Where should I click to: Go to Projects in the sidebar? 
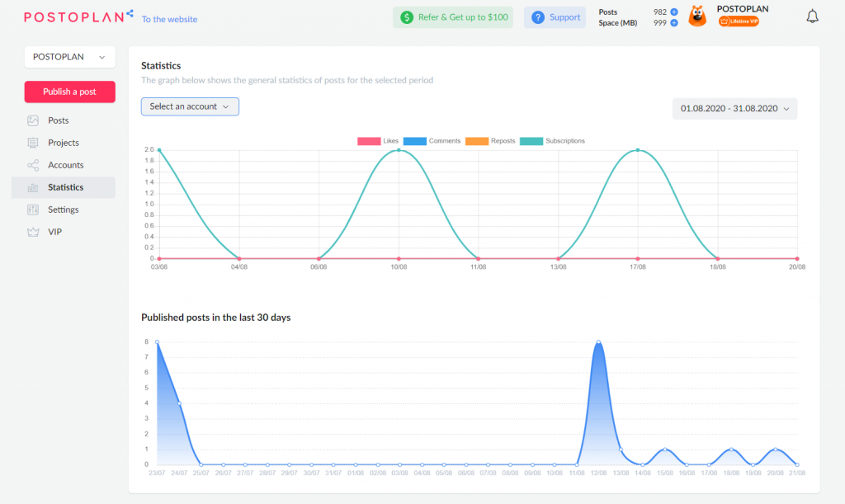pyautogui.click(x=63, y=143)
